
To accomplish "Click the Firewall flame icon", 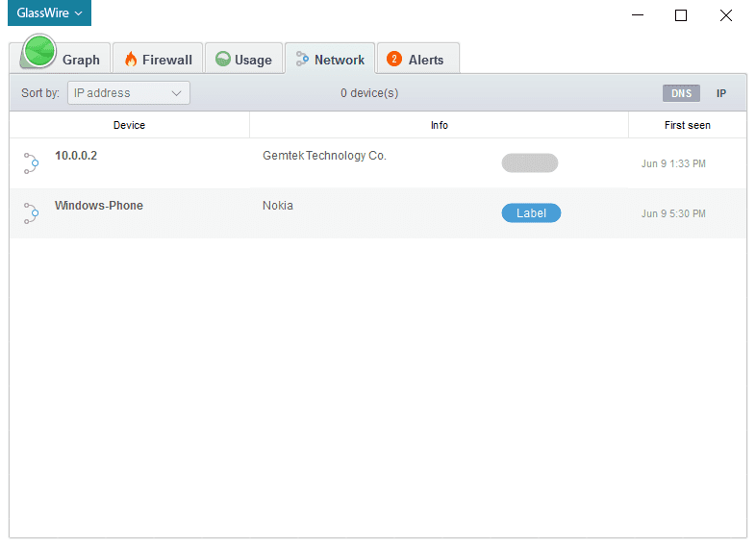I will click(x=131, y=60).
